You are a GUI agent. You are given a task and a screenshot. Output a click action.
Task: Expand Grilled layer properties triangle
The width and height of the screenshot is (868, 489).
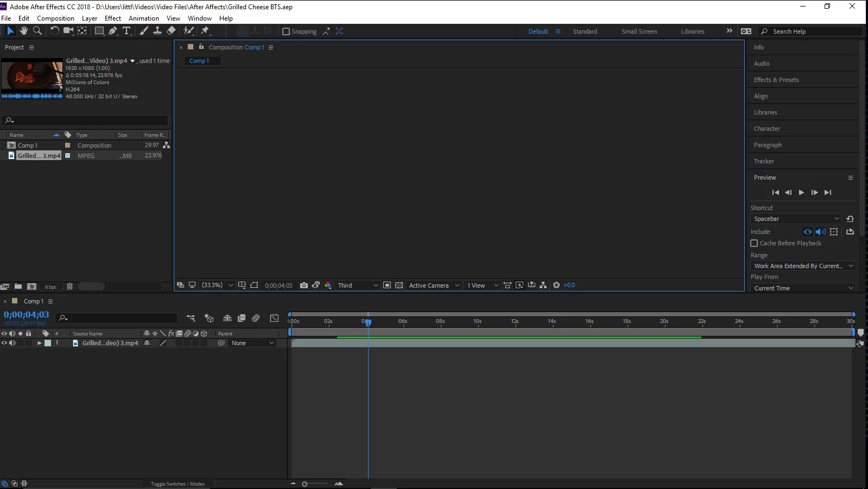[x=39, y=343]
